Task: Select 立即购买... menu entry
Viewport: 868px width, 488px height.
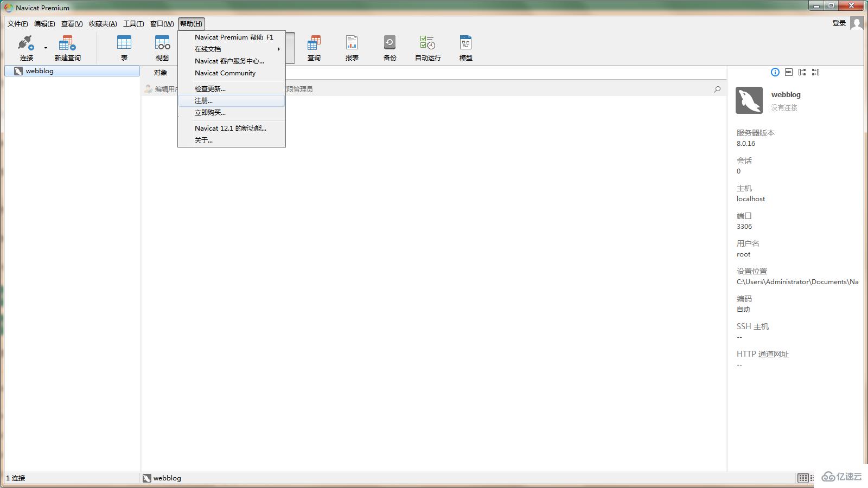Action: [232, 113]
